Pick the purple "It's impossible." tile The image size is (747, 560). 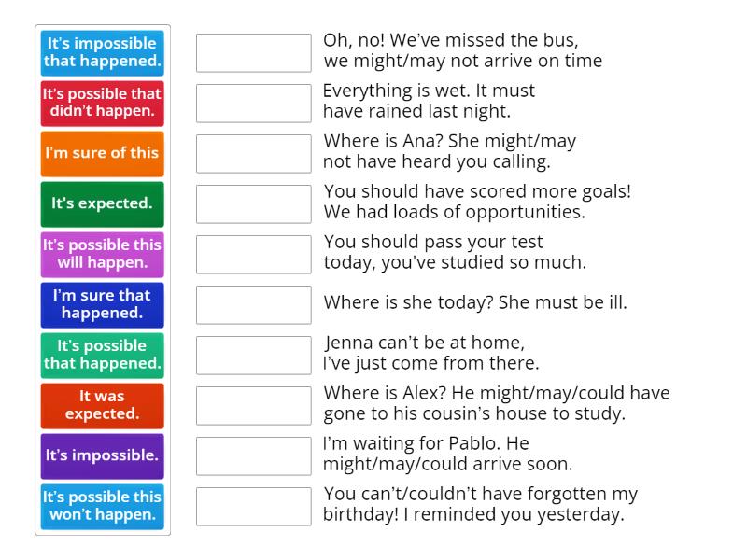pos(102,455)
